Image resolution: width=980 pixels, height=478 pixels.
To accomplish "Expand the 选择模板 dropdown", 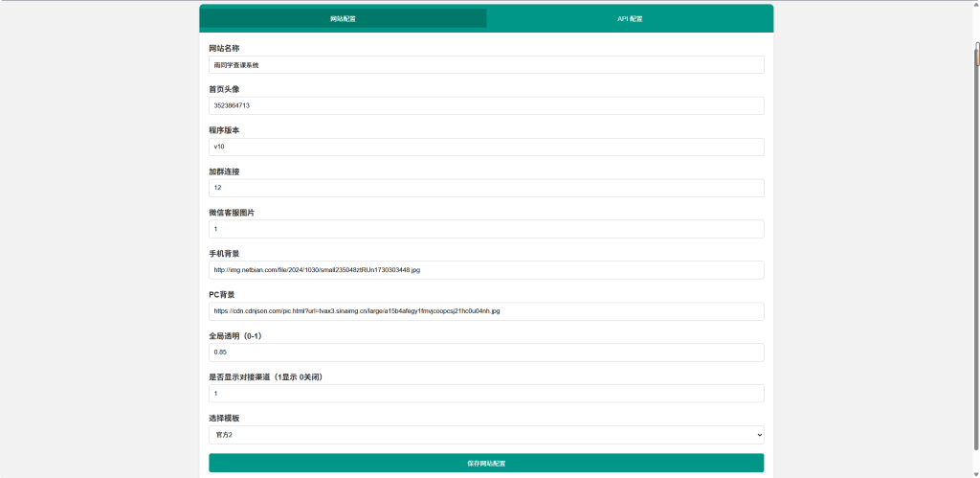I will point(486,435).
